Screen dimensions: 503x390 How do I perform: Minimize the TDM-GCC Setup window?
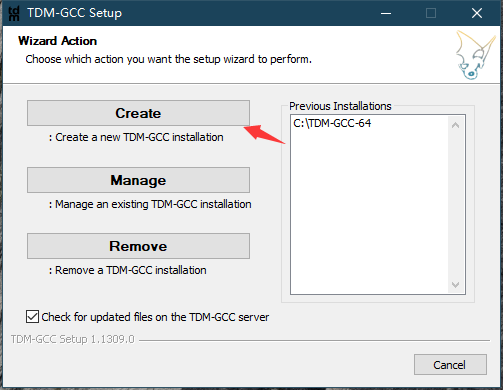coord(386,13)
